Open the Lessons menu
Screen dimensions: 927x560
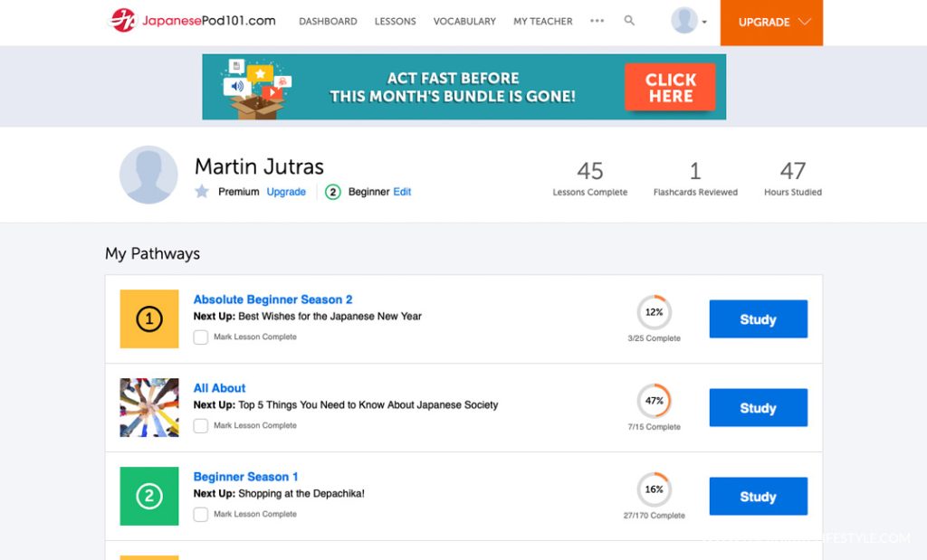pos(395,22)
